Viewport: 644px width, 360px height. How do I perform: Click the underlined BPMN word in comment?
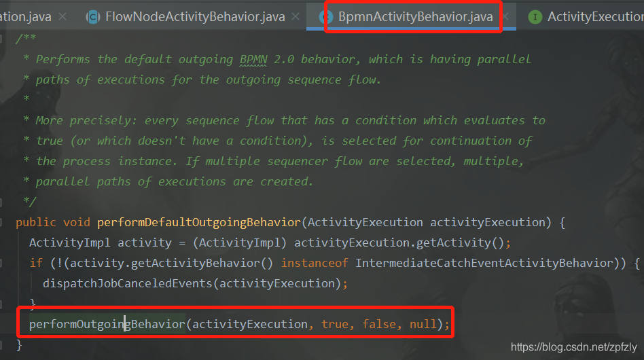[x=253, y=60]
